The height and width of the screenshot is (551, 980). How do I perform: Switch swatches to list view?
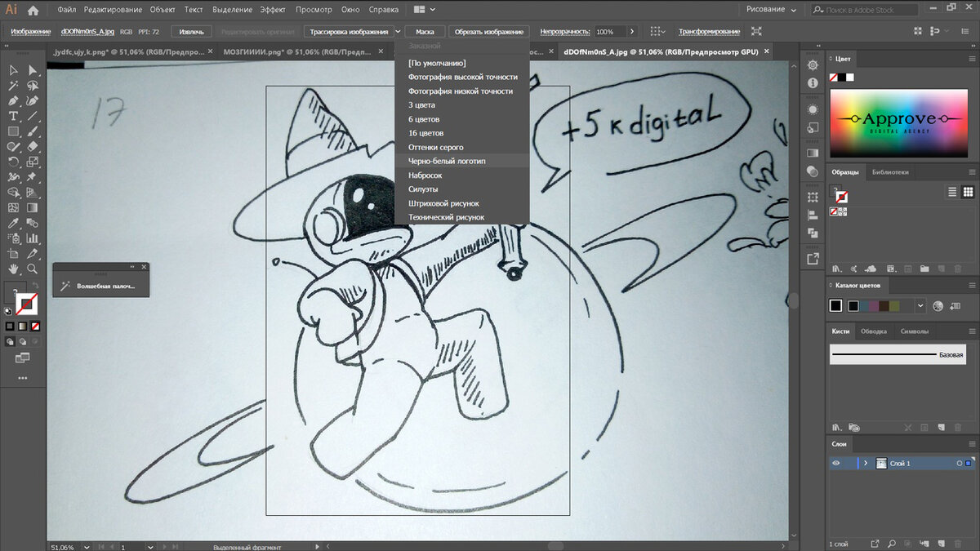click(952, 192)
